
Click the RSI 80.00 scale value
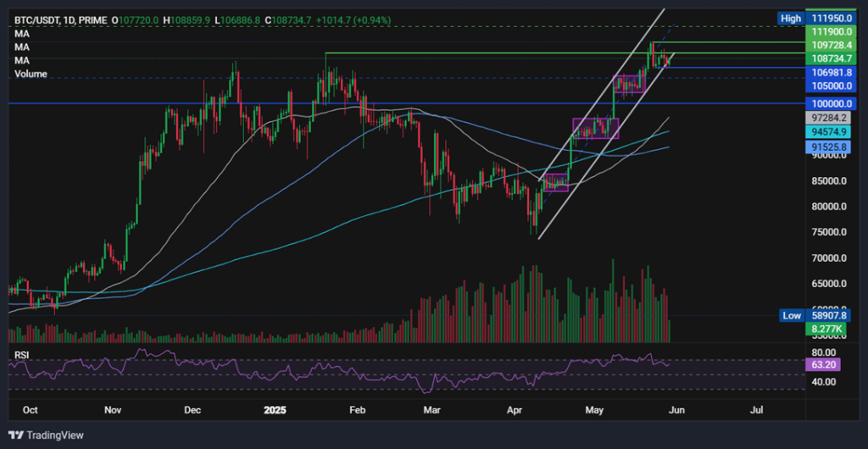click(x=823, y=352)
